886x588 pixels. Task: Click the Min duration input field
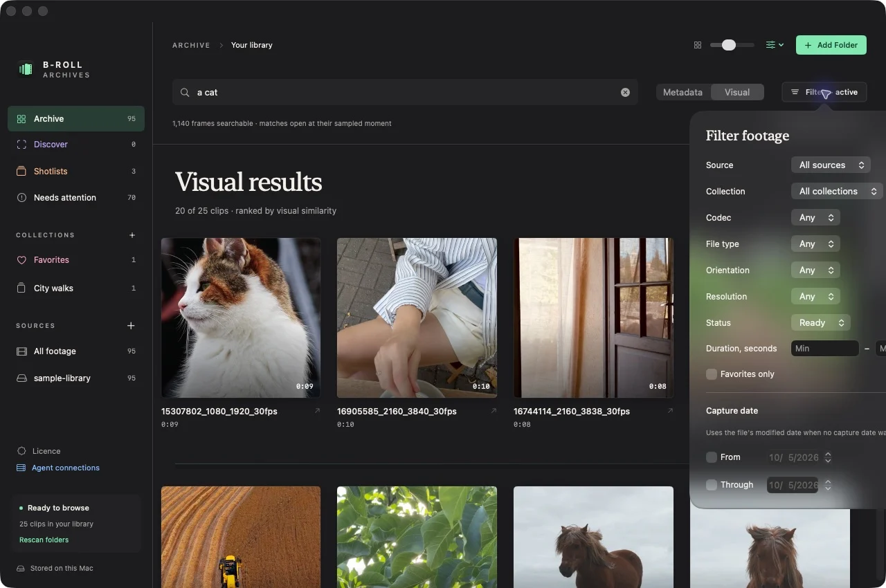[825, 349]
